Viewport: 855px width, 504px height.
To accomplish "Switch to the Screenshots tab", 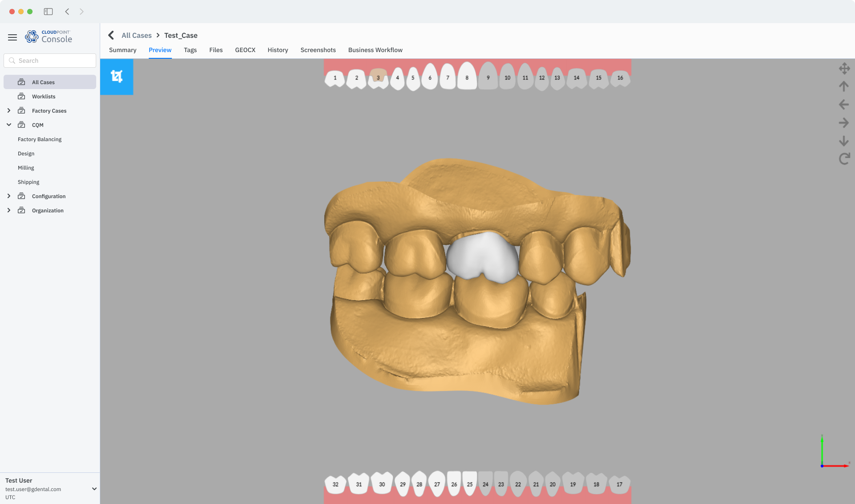I will (318, 50).
